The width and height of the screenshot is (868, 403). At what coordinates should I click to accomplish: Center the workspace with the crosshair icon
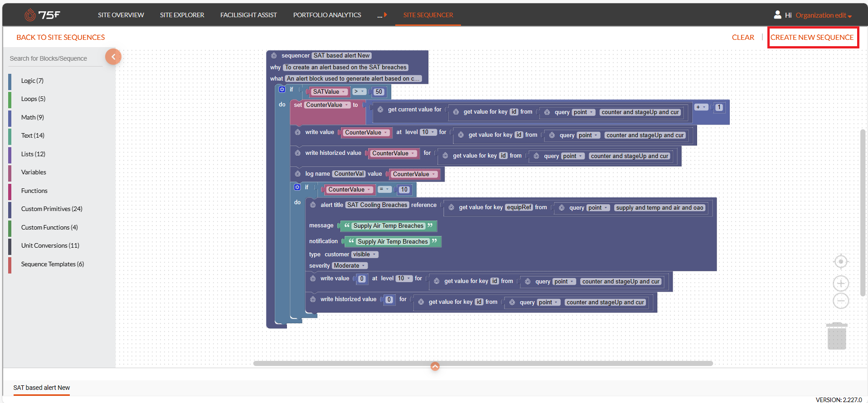(x=841, y=262)
